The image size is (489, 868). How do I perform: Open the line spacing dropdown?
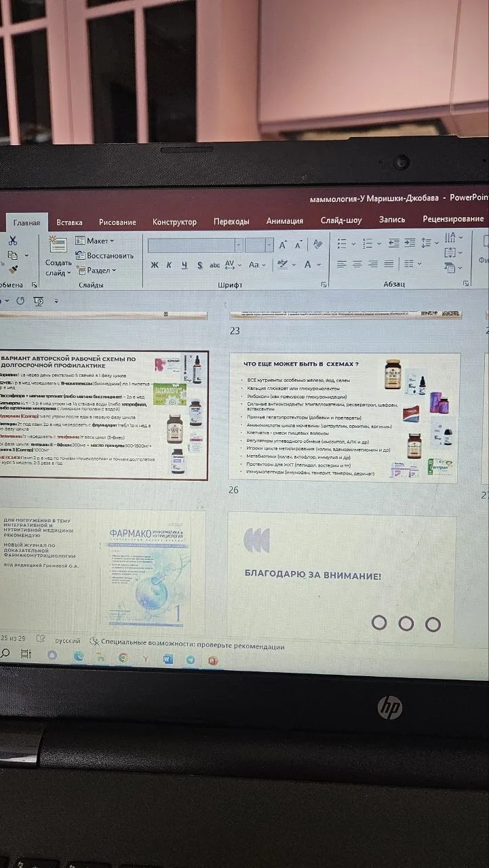pos(430,242)
